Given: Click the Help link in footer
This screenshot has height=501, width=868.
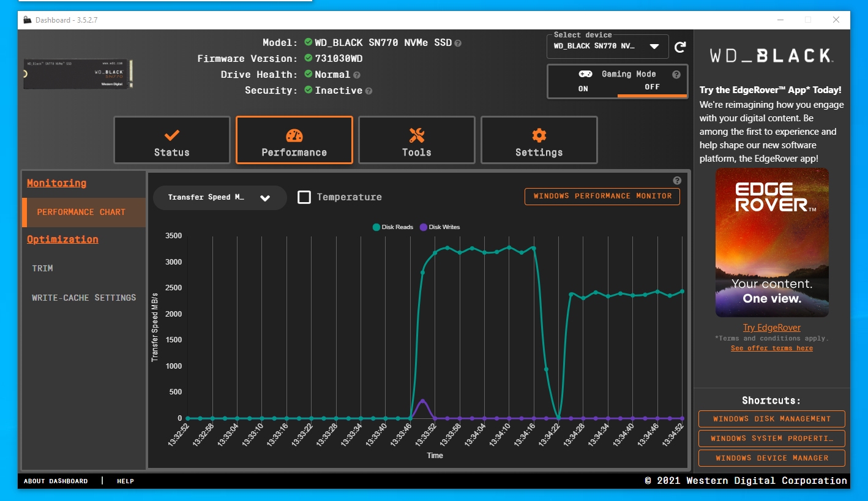Looking at the screenshot, I should click(125, 481).
